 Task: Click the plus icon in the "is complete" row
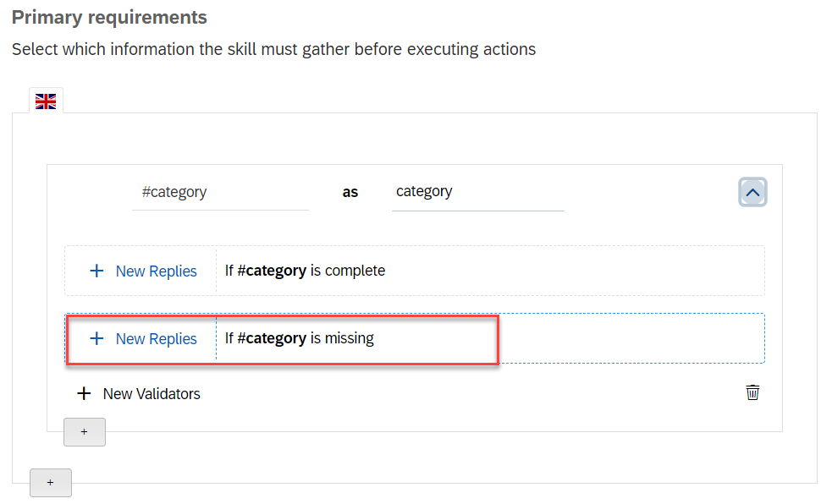point(97,271)
